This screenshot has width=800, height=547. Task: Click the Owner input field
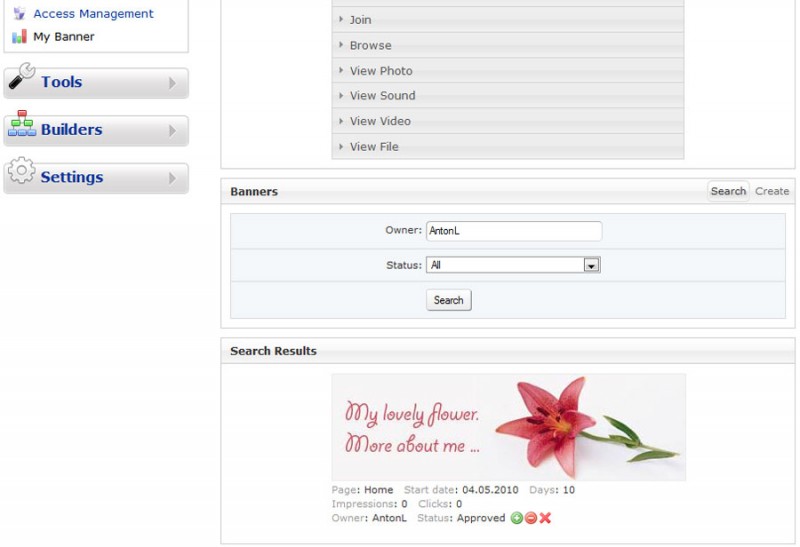pyautogui.click(x=514, y=231)
